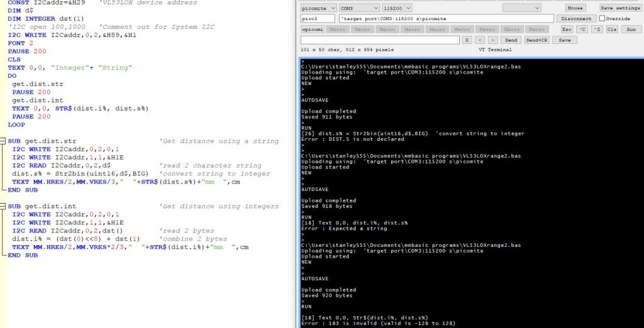Click the Send+CR button

point(538,40)
